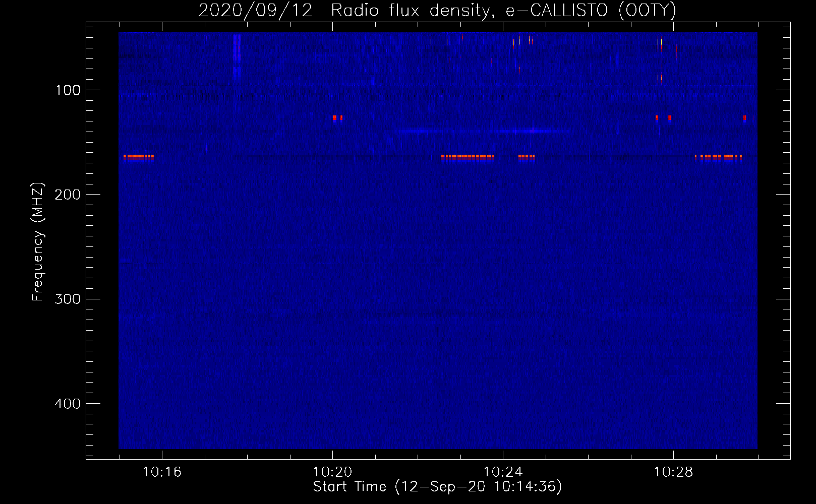Viewport: 816px width, 504px height.
Task: Click the faint horizontal emission streak near 140 MHz
Action: point(484,131)
